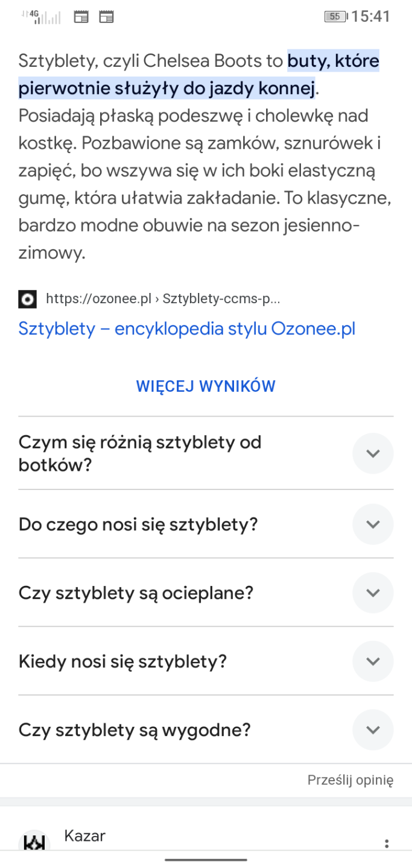Expand chevron beside 'Do czego nosi się sztyblety?'
The image size is (412, 868).
373,524
